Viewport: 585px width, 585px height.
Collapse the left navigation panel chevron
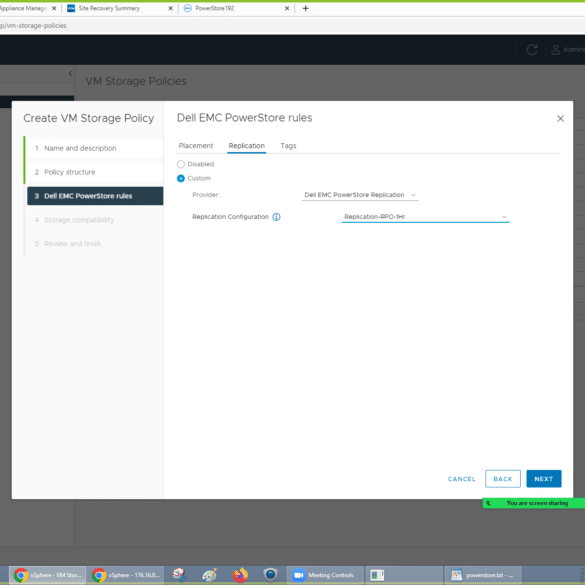pyautogui.click(x=71, y=74)
